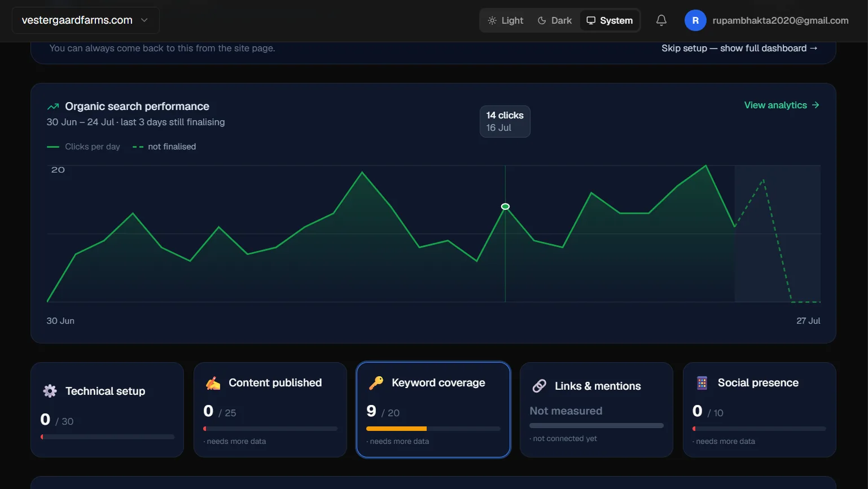Click the 0 / 10 Social presence score
The height and width of the screenshot is (489, 868).
point(708,411)
